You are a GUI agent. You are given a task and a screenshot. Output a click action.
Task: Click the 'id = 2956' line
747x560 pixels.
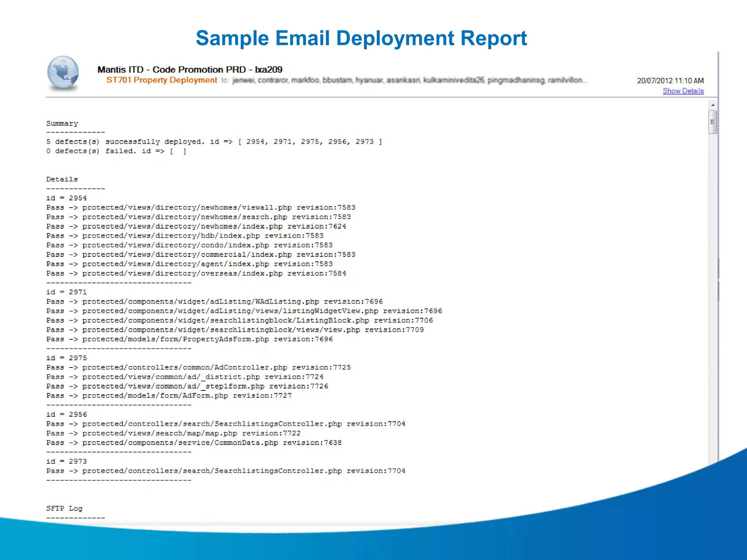[66, 415]
